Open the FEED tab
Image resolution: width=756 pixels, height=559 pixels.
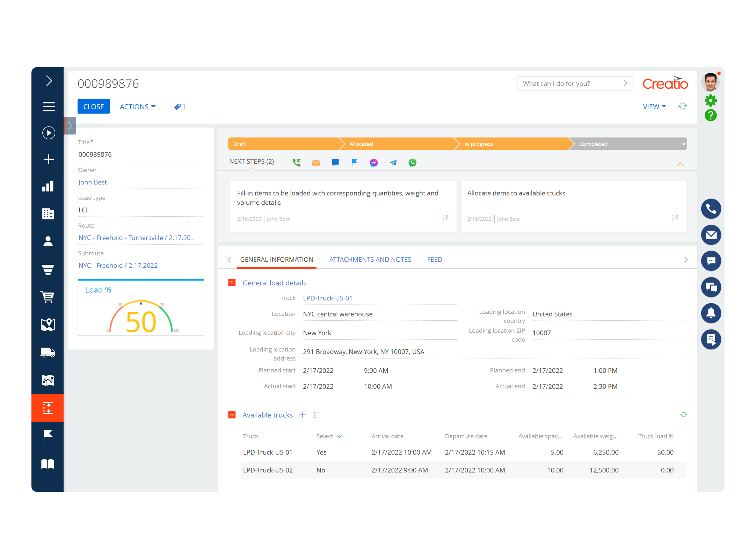click(x=434, y=259)
